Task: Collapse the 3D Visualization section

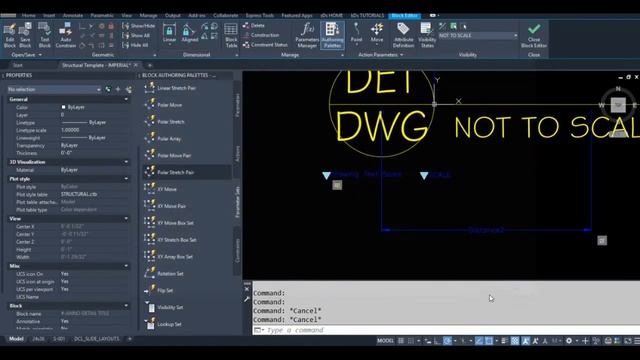Action: pos(126,162)
